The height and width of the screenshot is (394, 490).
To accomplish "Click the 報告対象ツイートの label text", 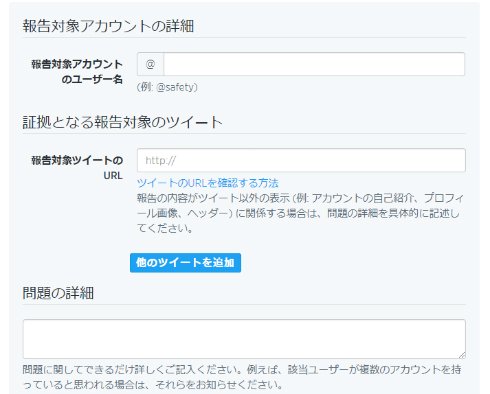I will (x=77, y=160).
